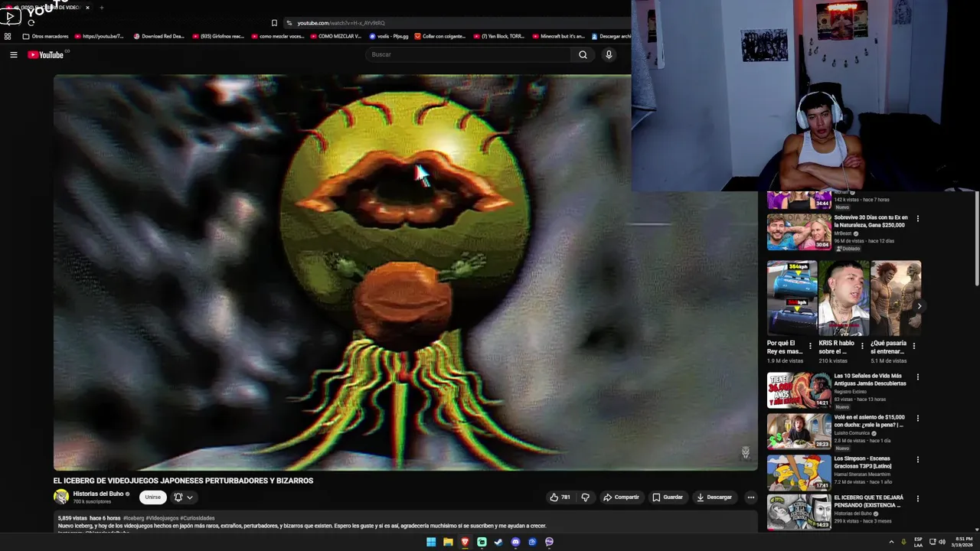Viewport: 980px width, 551px height.
Task: Open KRIS R hablo sobre el short
Action: tap(843, 298)
